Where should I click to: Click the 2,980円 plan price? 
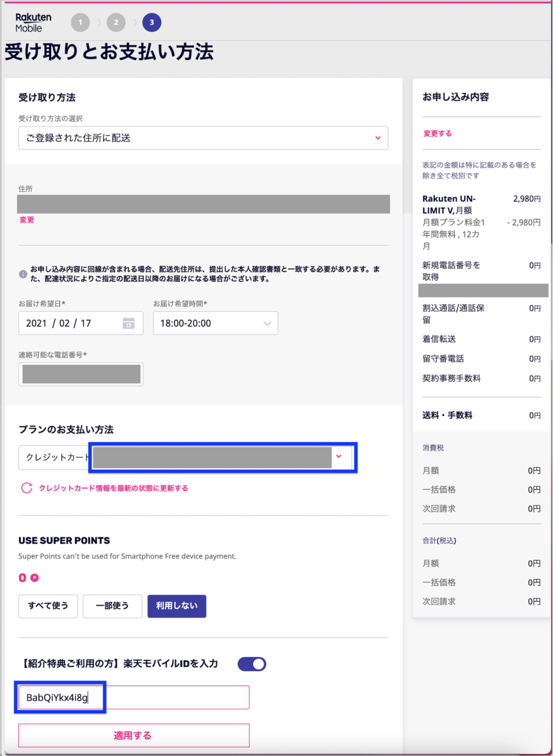pyautogui.click(x=527, y=198)
